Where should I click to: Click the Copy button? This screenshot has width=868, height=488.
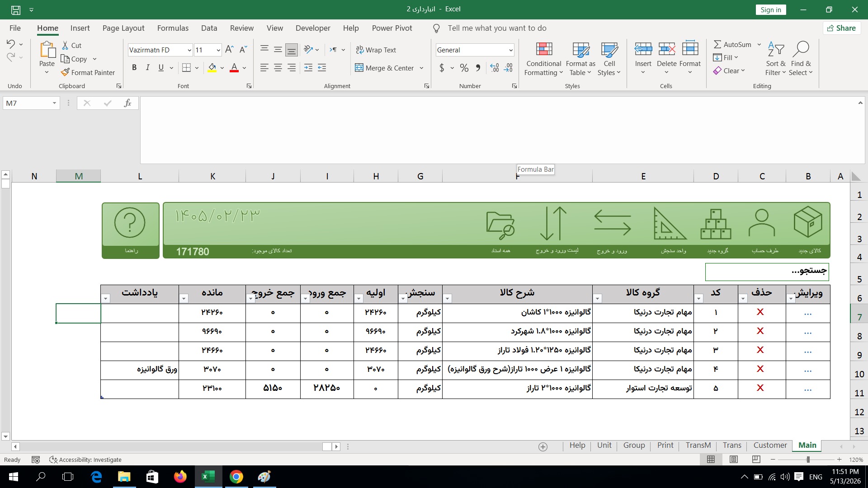[74, 59]
